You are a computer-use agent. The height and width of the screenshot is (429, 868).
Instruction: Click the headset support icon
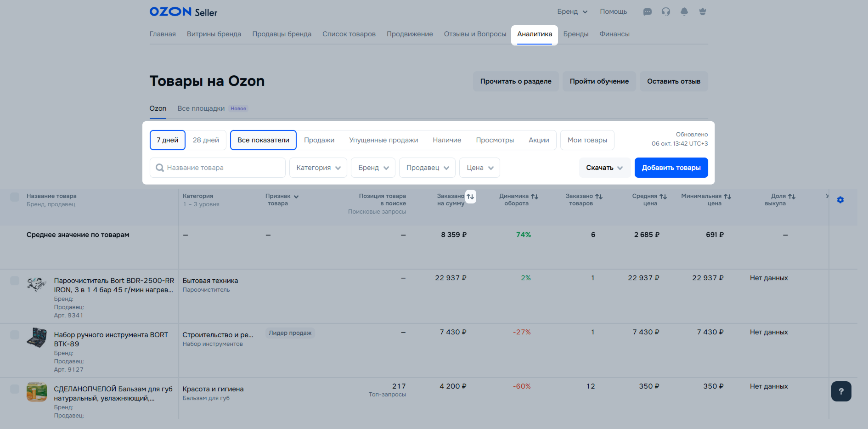[665, 12]
